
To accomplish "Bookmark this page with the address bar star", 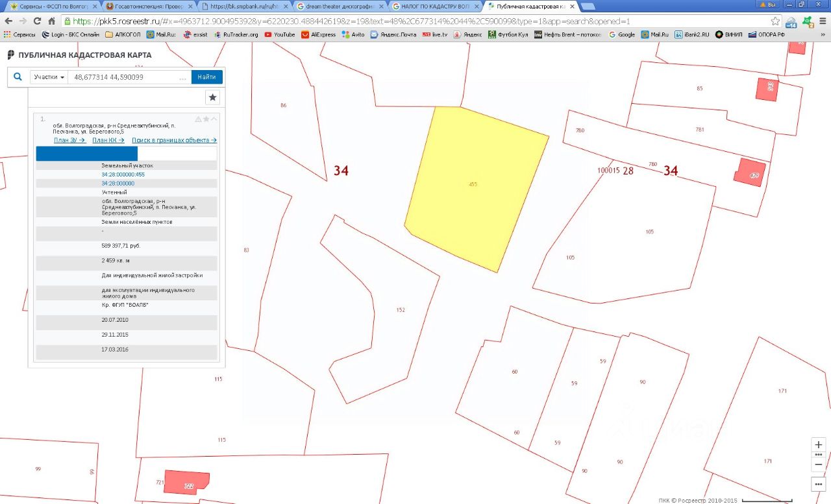I will pos(775,21).
